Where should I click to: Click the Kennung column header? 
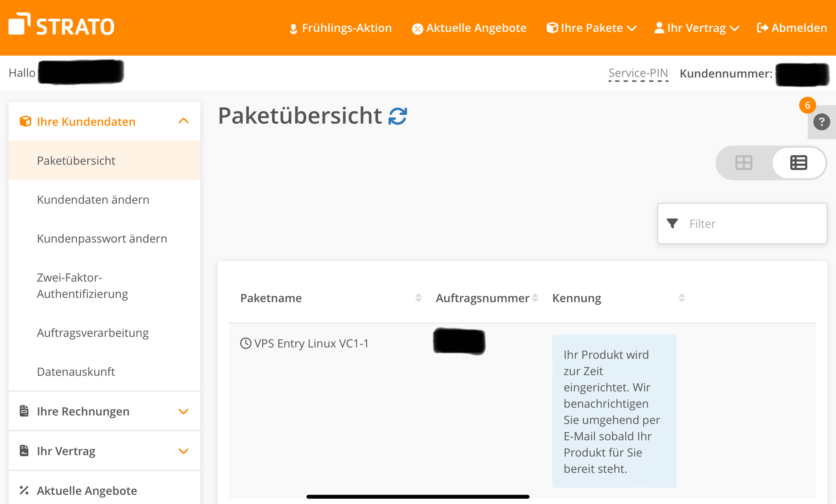(577, 298)
